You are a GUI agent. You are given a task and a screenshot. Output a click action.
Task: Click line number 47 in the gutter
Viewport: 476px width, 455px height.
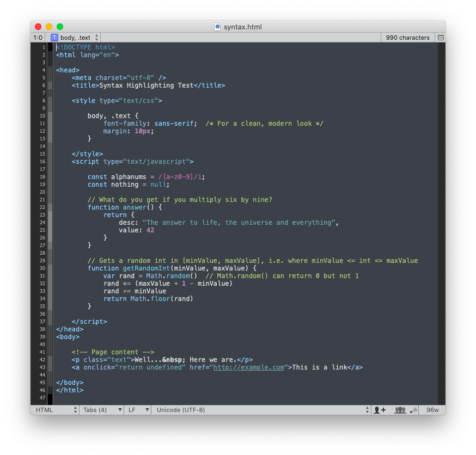42,398
